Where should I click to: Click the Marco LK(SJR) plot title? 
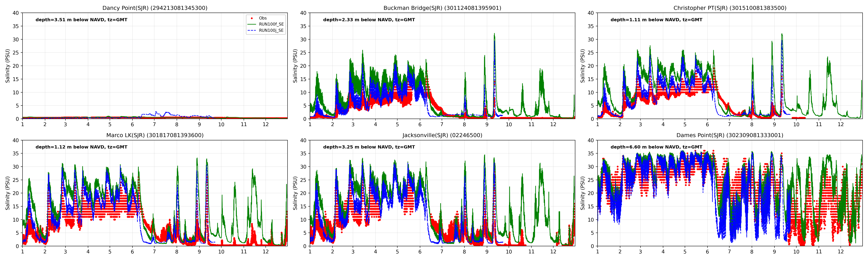(x=155, y=135)
